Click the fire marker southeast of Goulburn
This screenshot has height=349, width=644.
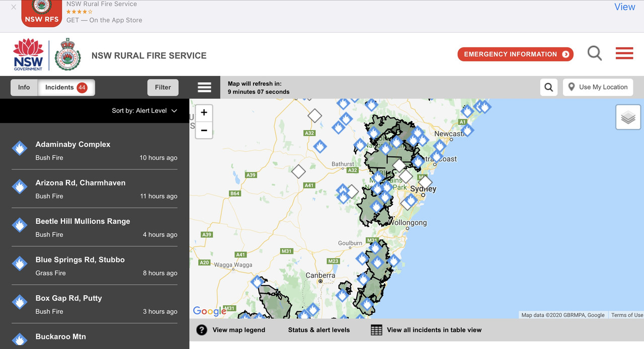pyautogui.click(x=362, y=259)
